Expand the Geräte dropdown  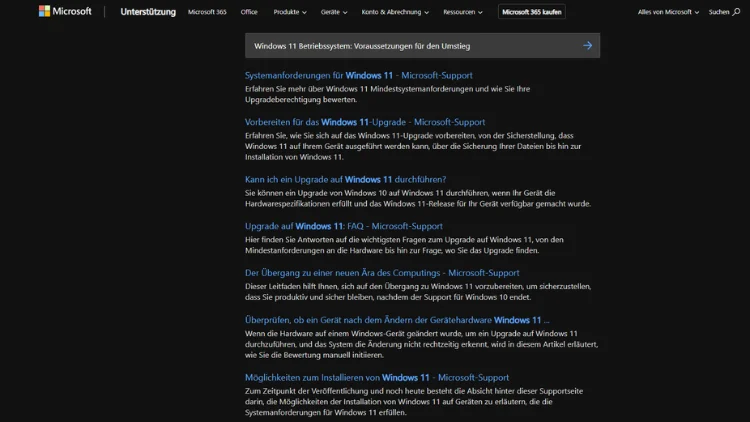point(334,11)
